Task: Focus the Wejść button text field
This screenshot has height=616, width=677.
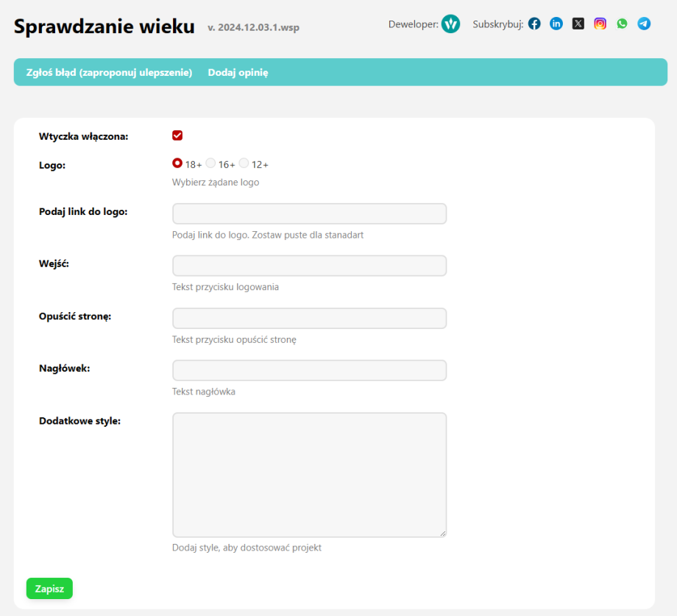Action: [309, 266]
